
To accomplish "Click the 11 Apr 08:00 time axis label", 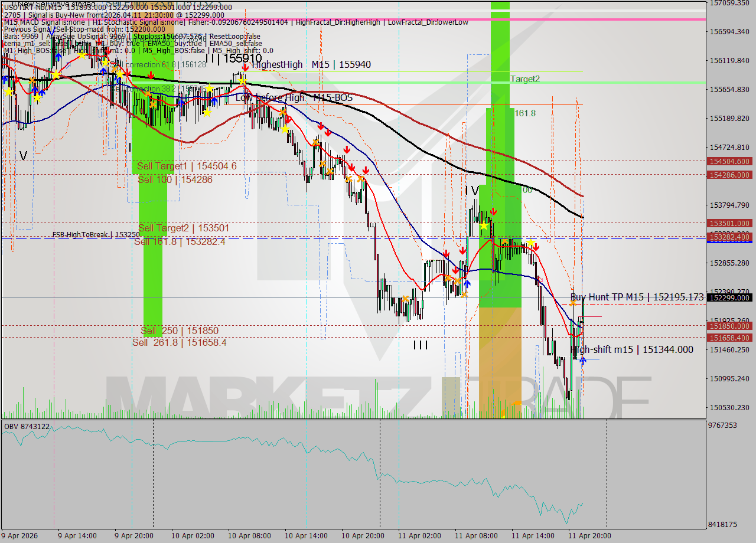I will coord(477,536).
